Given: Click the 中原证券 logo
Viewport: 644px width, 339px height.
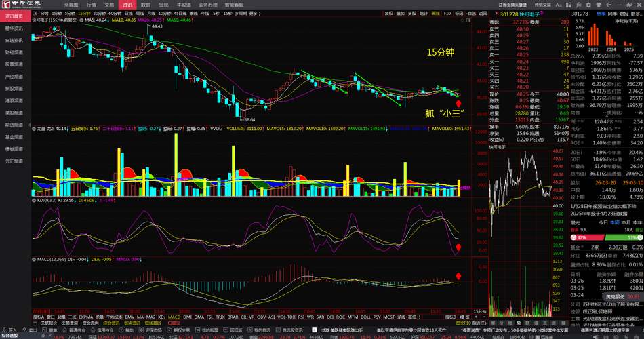Looking at the screenshot, I should coord(22,5).
